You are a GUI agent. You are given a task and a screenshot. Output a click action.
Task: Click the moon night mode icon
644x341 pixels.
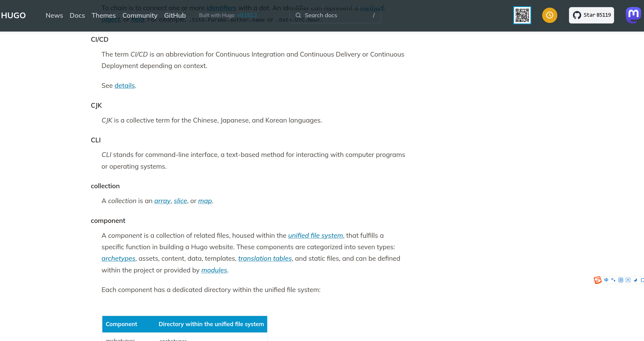tap(635, 280)
